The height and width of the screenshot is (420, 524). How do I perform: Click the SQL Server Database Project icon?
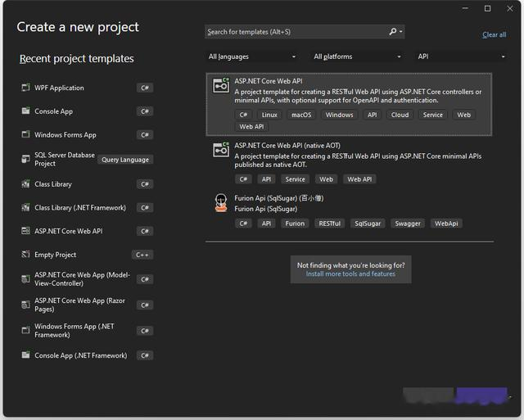click(25, 159)
